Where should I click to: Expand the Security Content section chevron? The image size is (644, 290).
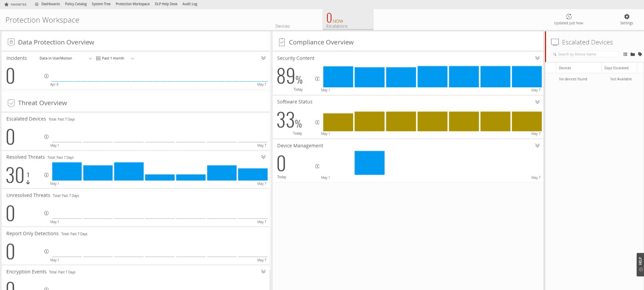point(537,58)
